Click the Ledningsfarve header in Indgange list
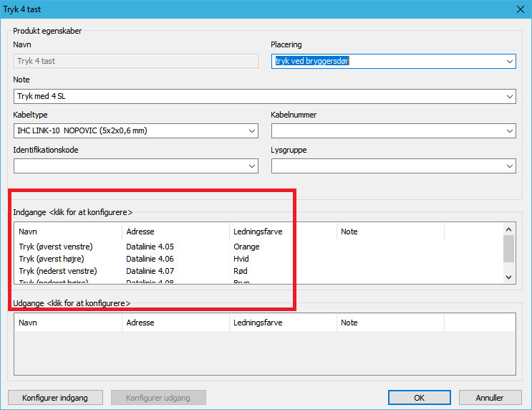This screenshot has height=410, width=532. 258,232
